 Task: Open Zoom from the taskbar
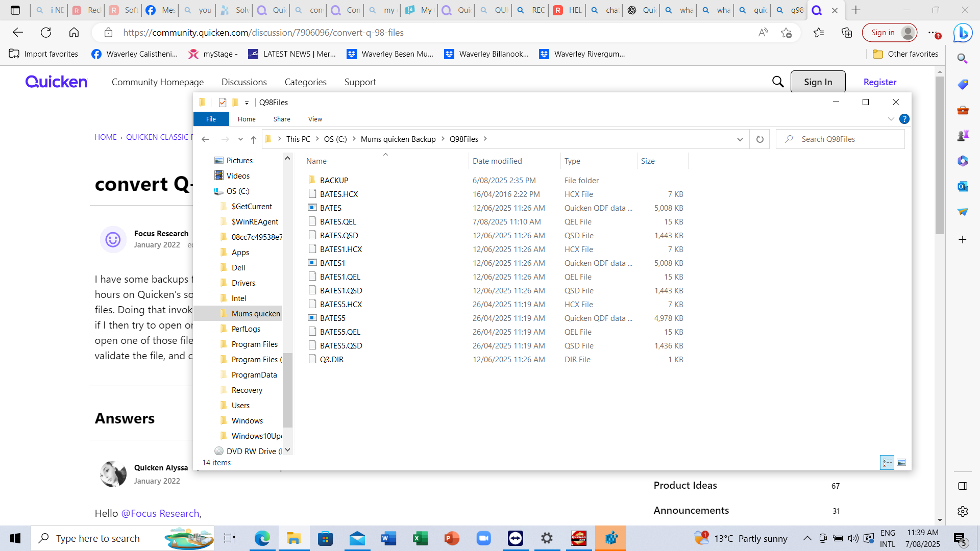pos(483,538)
